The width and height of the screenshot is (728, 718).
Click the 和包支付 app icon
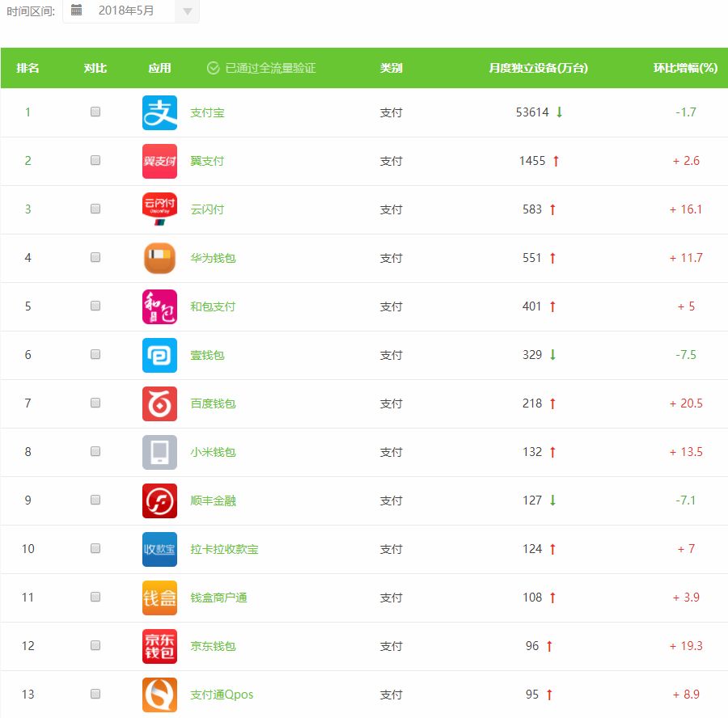click(159, 306)
